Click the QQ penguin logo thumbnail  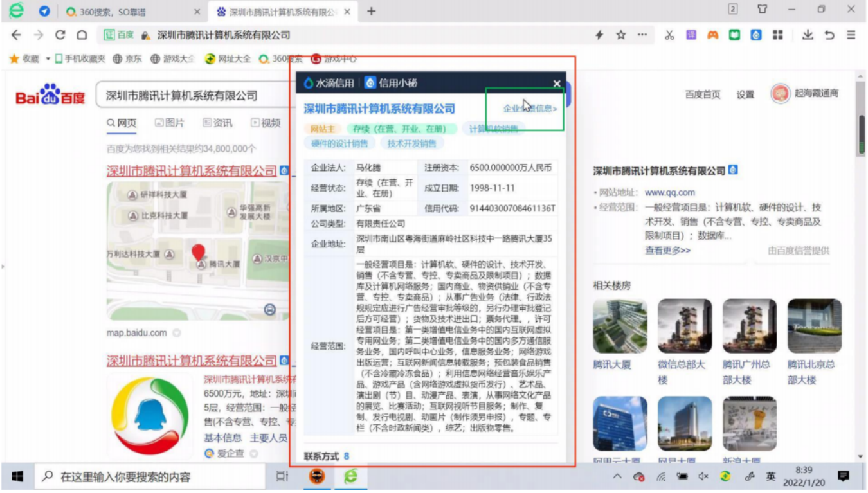[x=150, y=415]
